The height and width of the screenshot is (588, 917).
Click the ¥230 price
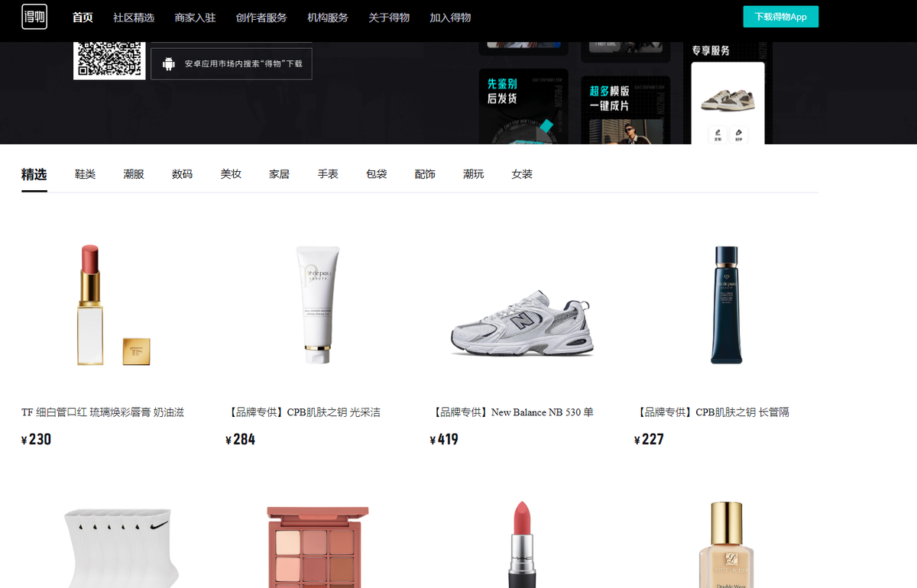click(36, 439)
